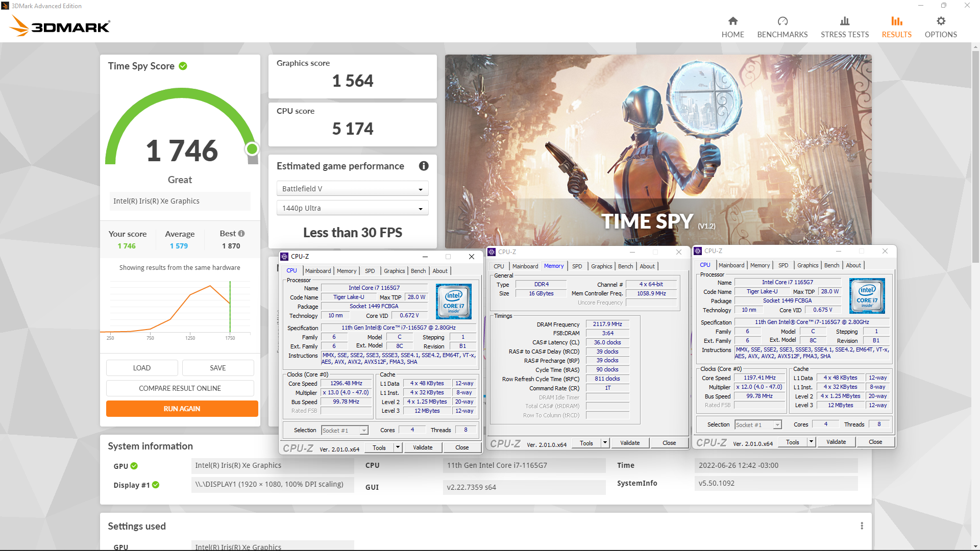Switch to Memory tab in left CPU-Z
Viewport: 980px width, 551px height.
click(347, 271)
